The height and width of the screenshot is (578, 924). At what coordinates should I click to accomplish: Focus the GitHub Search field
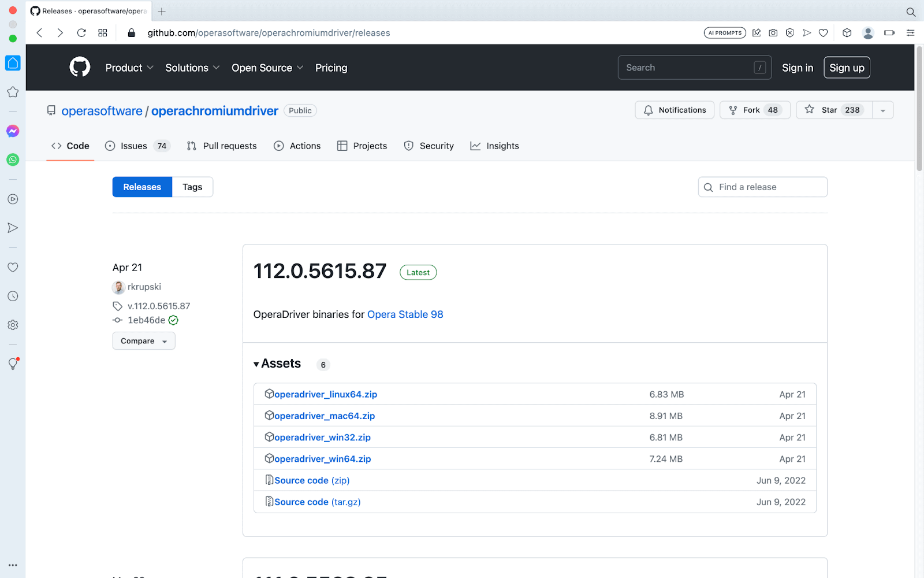695,68
